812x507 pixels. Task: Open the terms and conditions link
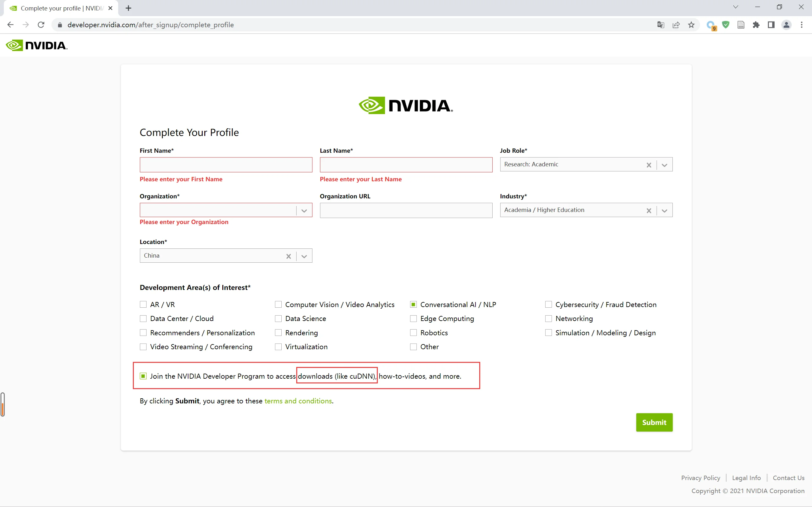(x=298, y=401)
